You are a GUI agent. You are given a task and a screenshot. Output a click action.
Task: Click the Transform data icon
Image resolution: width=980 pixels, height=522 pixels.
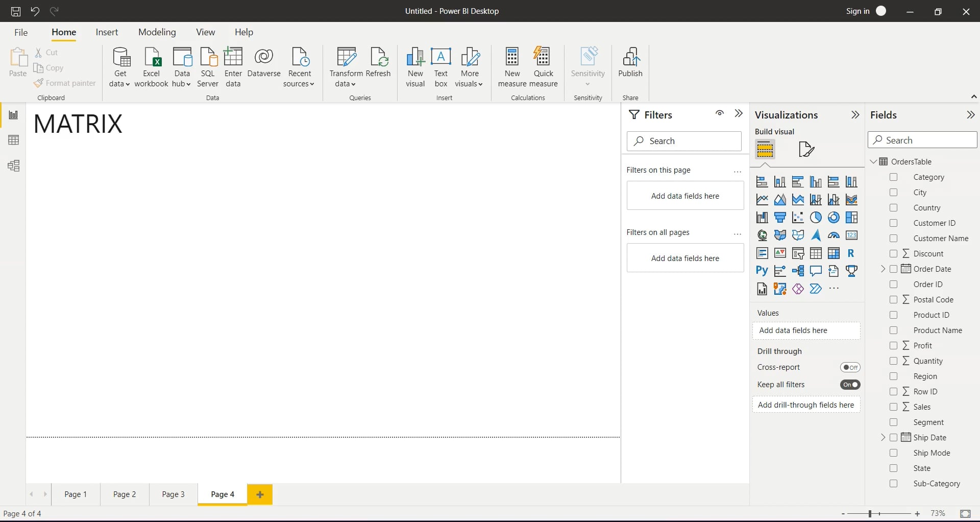[x=346, y=67]
